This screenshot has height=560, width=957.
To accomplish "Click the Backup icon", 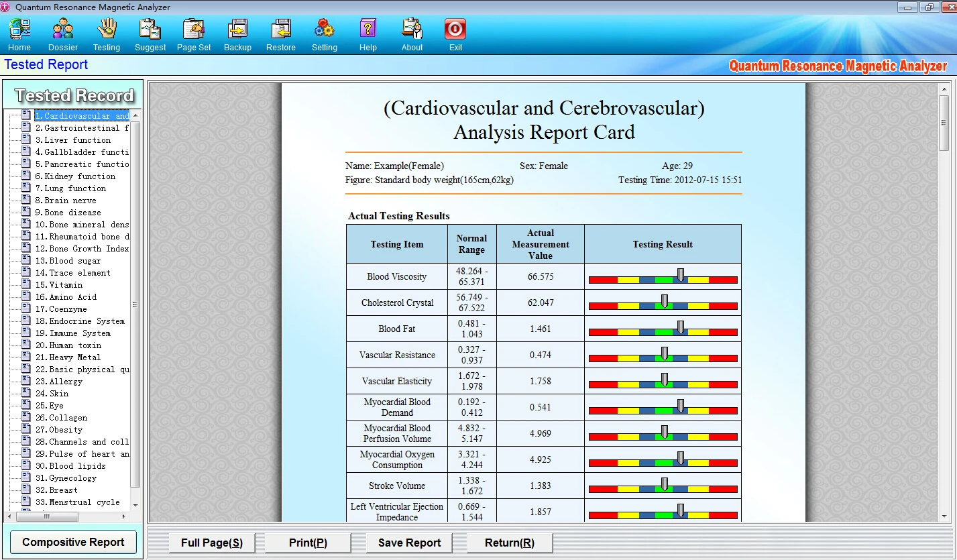I will tap(237, 30).
